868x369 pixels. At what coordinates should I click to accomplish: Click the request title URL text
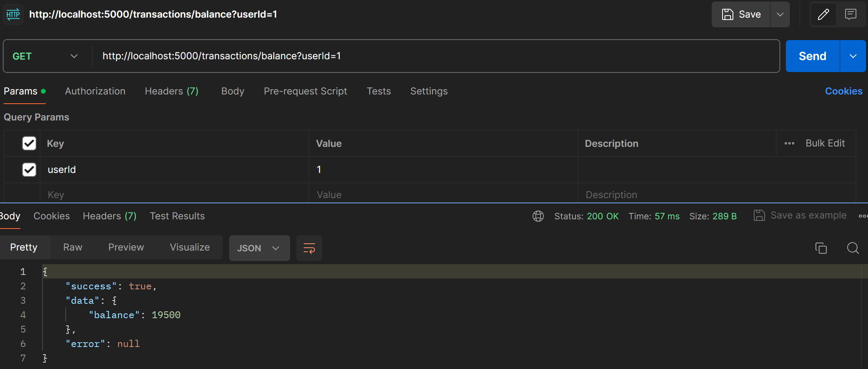[153, 14]
